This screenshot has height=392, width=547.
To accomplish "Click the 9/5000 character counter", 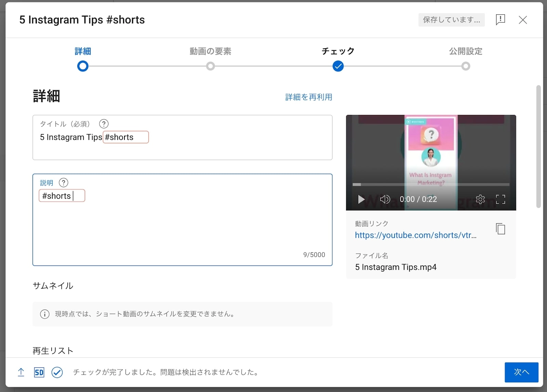I will [314, 255].
